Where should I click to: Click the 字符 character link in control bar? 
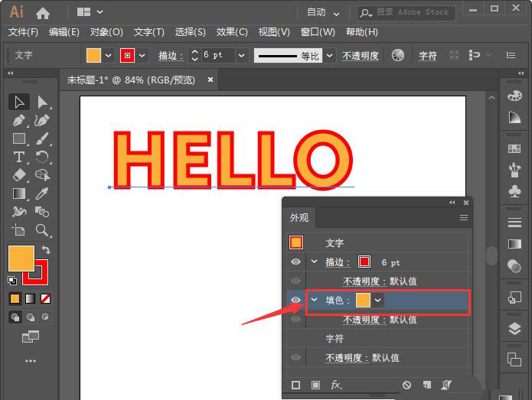point(428,56)
